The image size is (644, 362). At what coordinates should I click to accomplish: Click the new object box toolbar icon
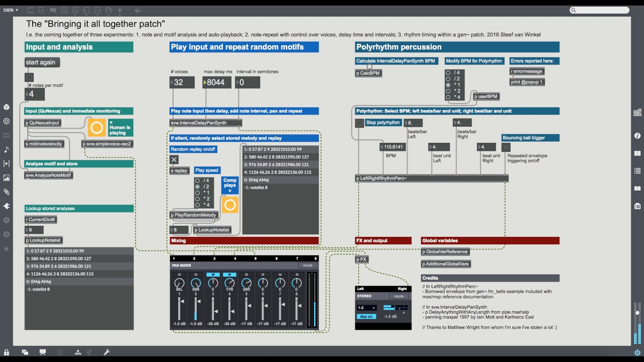[x=31, y=10]
